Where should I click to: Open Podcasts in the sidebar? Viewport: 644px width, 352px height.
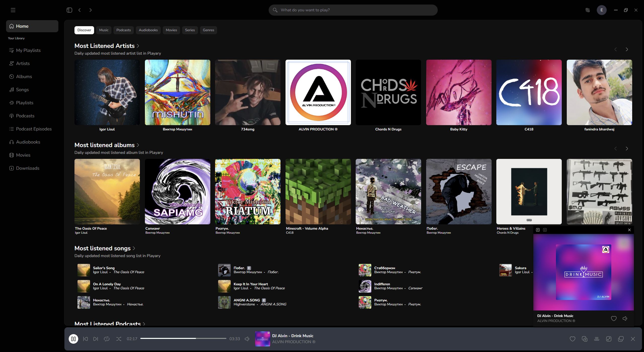32,116
